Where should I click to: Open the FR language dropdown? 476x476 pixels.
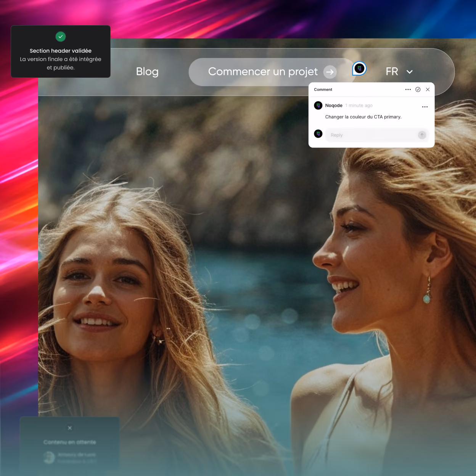399,72
